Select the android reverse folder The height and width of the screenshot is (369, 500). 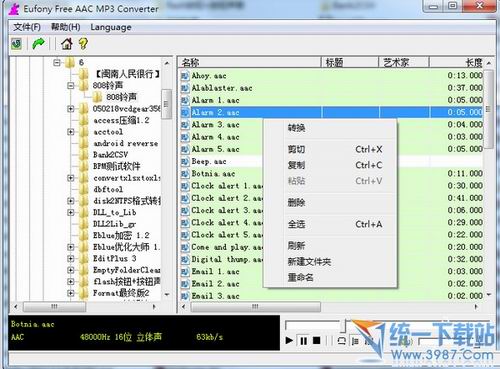[x=126, y=143]
